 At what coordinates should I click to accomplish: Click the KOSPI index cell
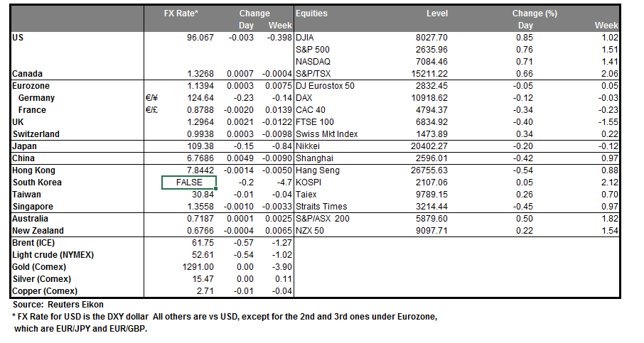click(x=307, y=183)
